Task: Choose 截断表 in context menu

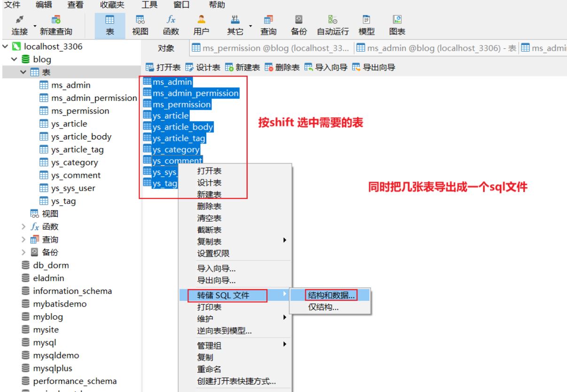Action: point(210,230)
